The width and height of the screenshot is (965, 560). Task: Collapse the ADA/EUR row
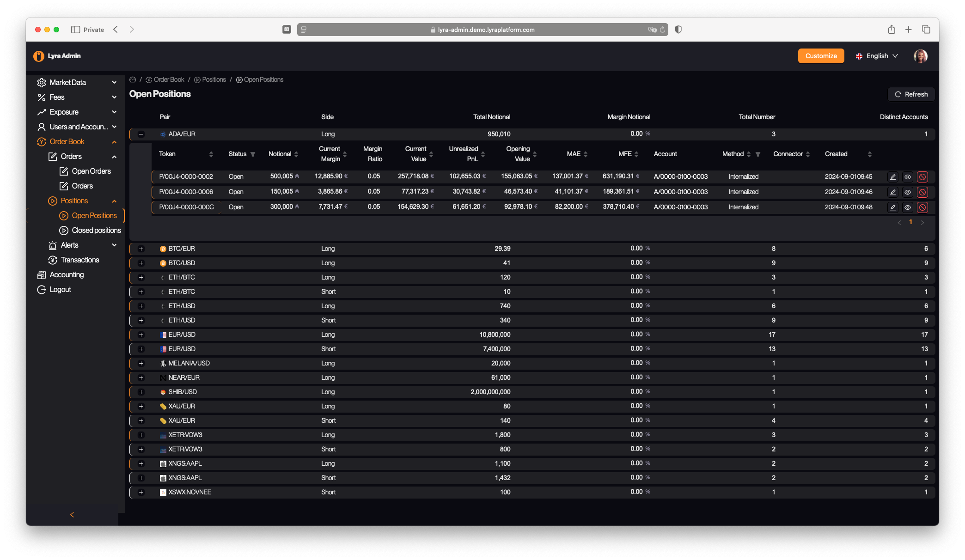coord(141,134)
